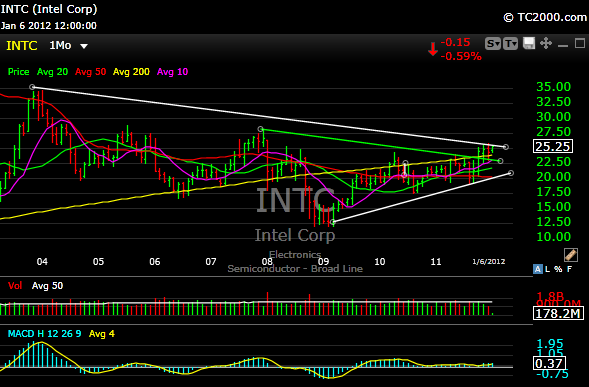The width and height of the screenshot is (589, 387).
Task: Click the red down arrow change indicator
Action: coord(433,49)
